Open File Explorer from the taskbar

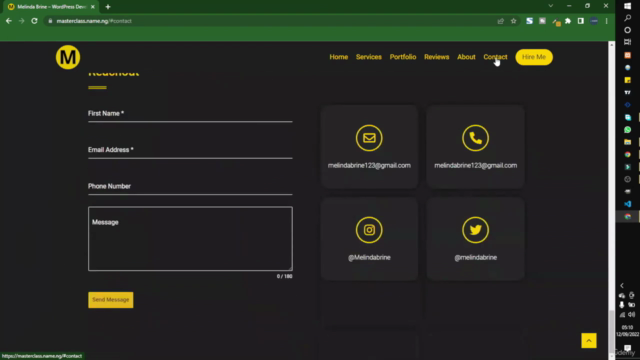[x=627, y=142]
